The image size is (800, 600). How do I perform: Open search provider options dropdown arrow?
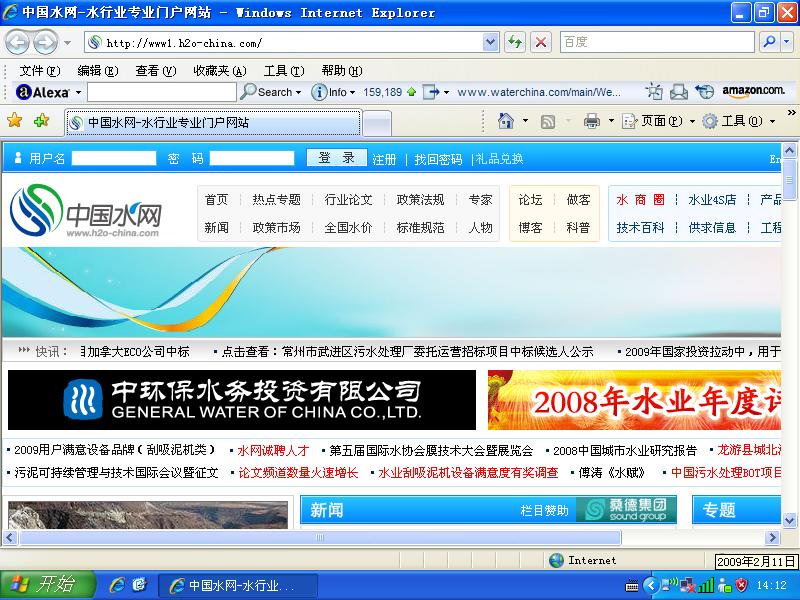[x=787, y=42]
